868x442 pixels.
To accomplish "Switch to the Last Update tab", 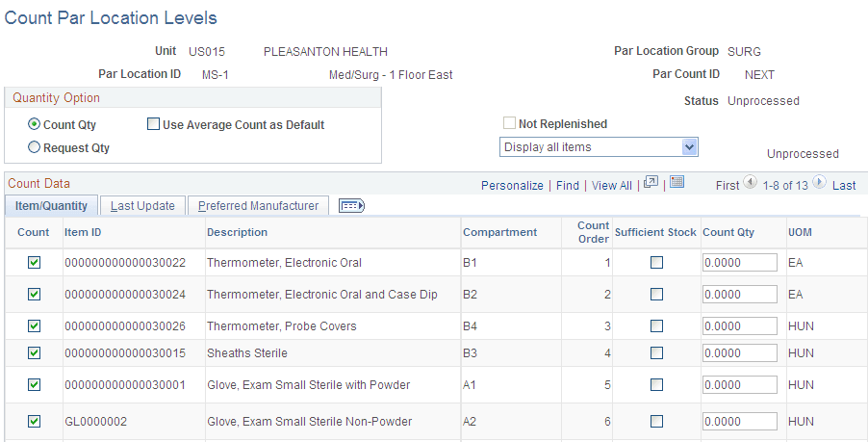I will 142,206.
